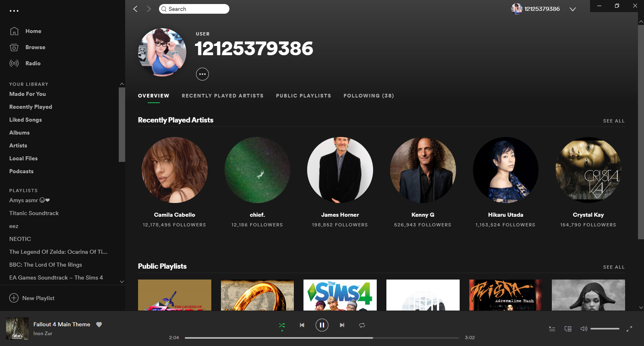Image resolution: width=644 pixels, height=346 pixels.
Task: Open the eez playlist
Action: 14,226
